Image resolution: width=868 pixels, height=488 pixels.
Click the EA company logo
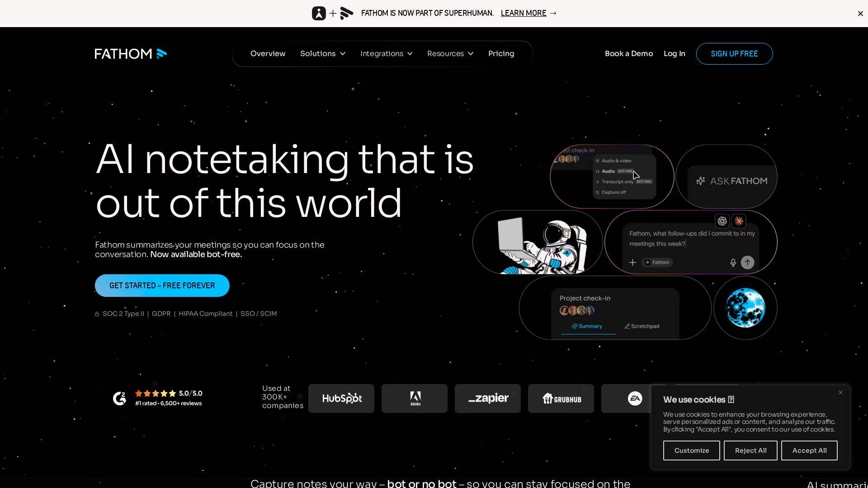pyautogui.click(x=634, y=399)
